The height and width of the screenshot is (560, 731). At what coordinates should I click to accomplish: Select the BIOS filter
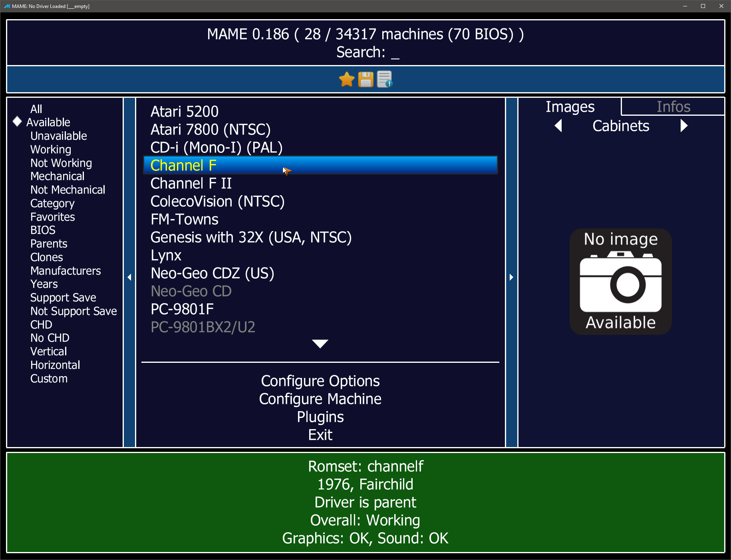point(43,230)
